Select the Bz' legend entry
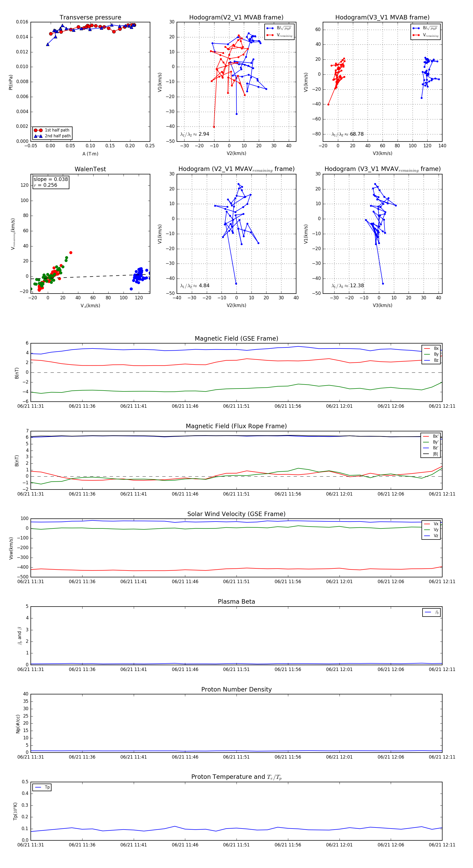The height and width of the screenshot is (868, 473). (431, 448)
